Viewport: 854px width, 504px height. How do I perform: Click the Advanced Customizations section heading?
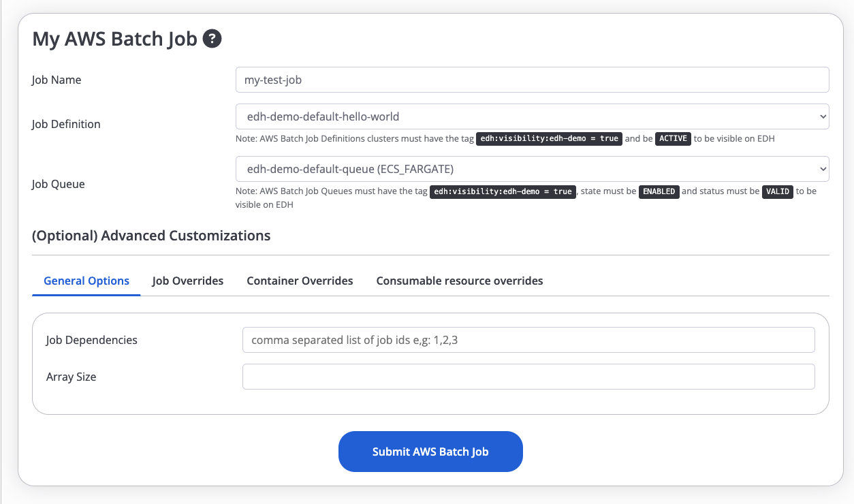point(151,236)
